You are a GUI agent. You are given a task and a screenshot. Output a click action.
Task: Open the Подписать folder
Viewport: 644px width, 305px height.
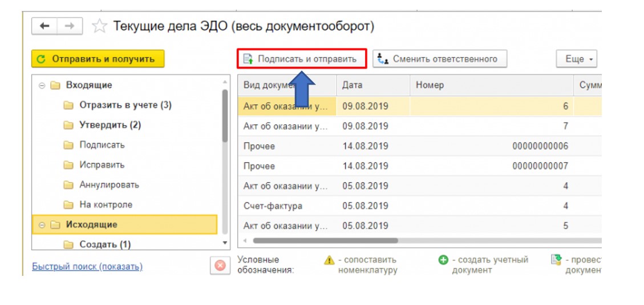(102, 145)
